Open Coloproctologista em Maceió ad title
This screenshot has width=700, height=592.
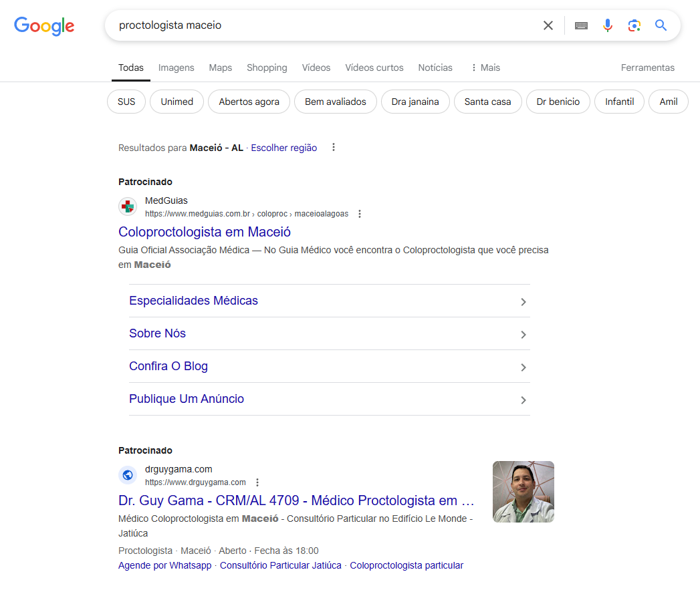click(x=205, y=232)
